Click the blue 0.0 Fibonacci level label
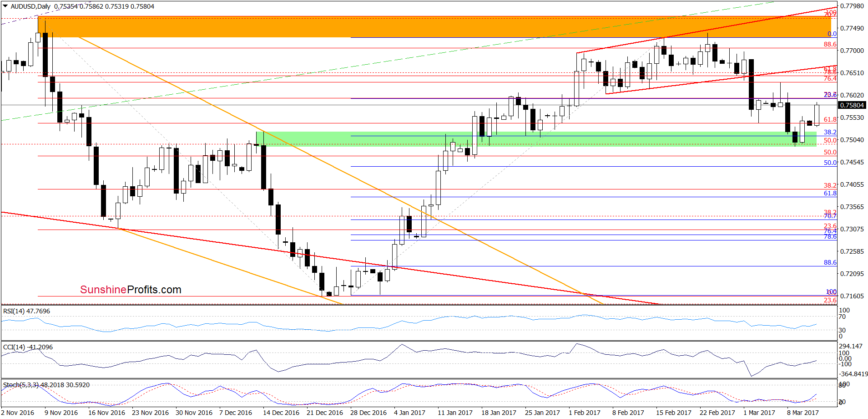This screenshot has width=868, height=419. coord(832,34)
